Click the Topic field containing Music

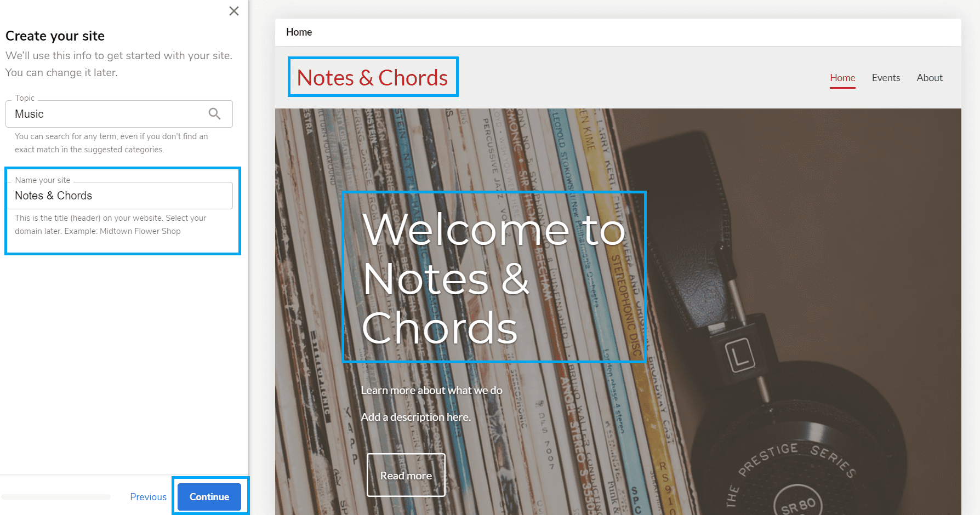pos(119,114)
